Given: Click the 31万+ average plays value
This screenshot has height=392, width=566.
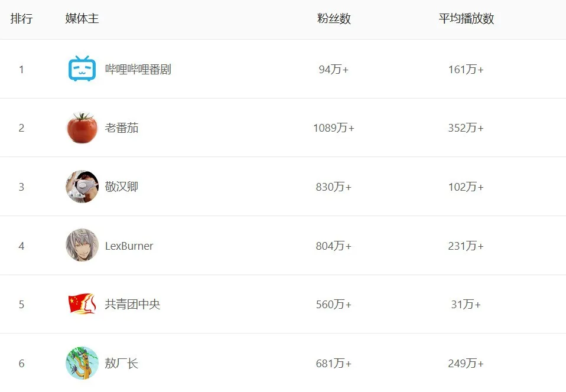Looking at the screenshot, I should tap(466, 304).
